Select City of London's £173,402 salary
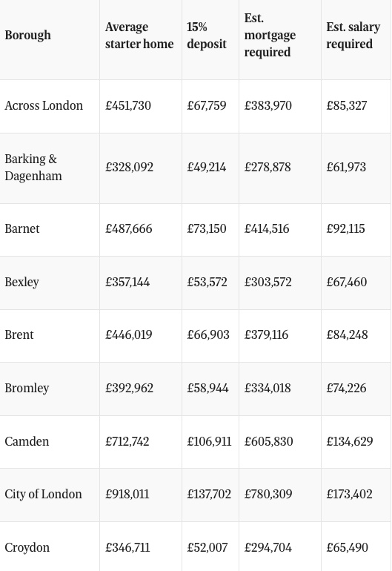Screen dimensions: 392x571 [x=350, y=494]
